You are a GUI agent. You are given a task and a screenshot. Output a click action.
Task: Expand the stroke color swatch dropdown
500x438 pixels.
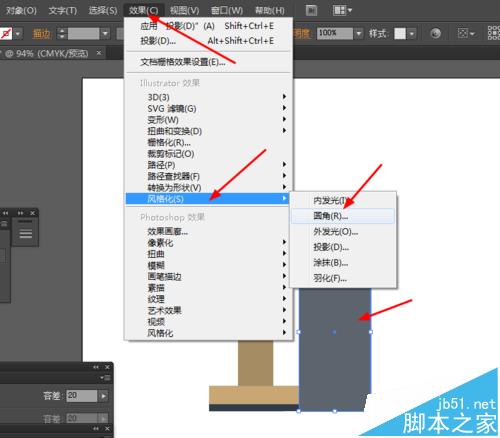point(18,34)
